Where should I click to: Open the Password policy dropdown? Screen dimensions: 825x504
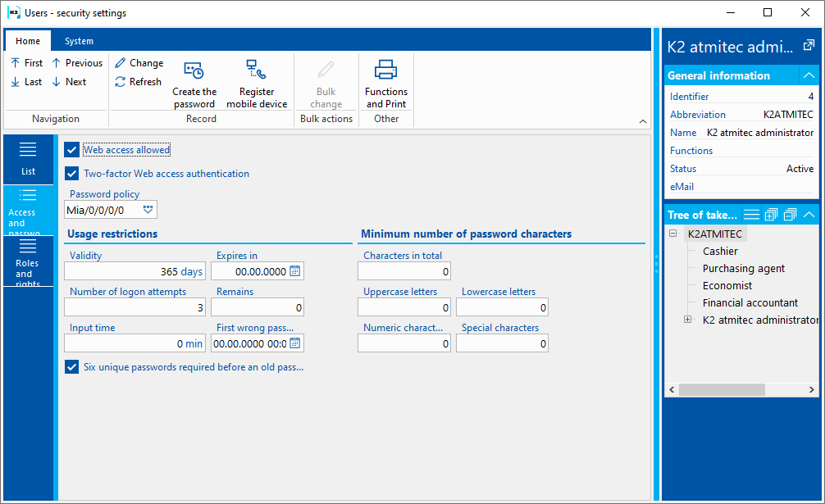[x=148, y=210]
